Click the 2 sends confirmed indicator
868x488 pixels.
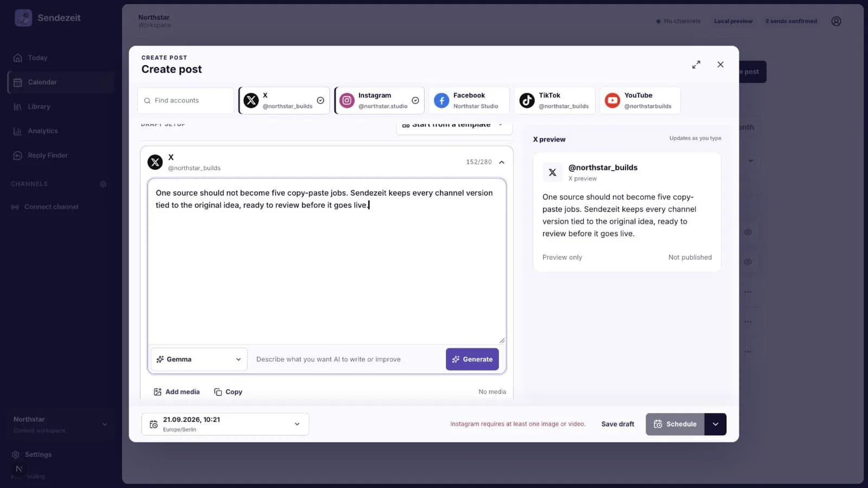(791, 21)
